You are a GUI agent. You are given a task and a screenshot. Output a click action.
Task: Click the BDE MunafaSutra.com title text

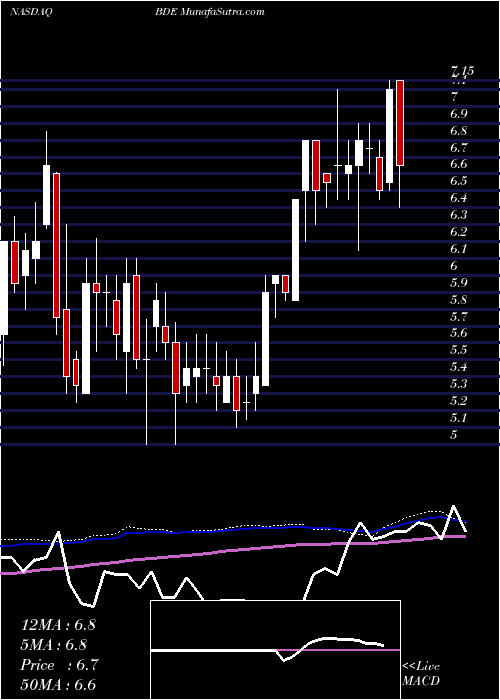coord(209,12)
